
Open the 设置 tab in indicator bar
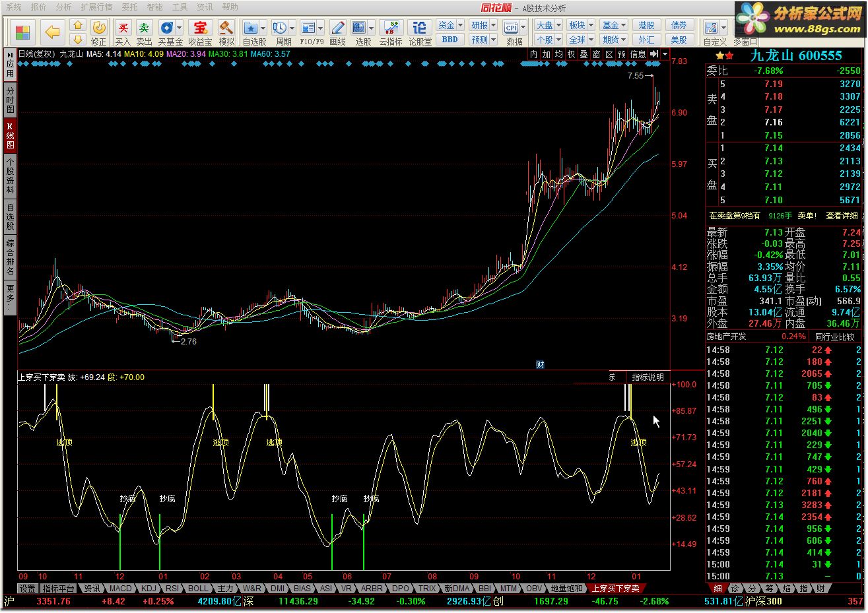pos(27,588)
